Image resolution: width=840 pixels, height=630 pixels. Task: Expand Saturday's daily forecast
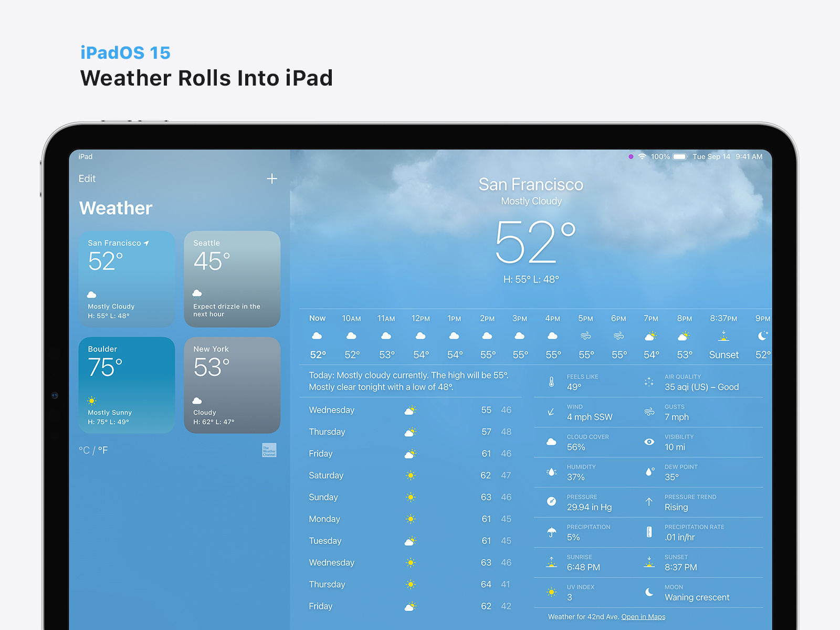coord(409,475)
